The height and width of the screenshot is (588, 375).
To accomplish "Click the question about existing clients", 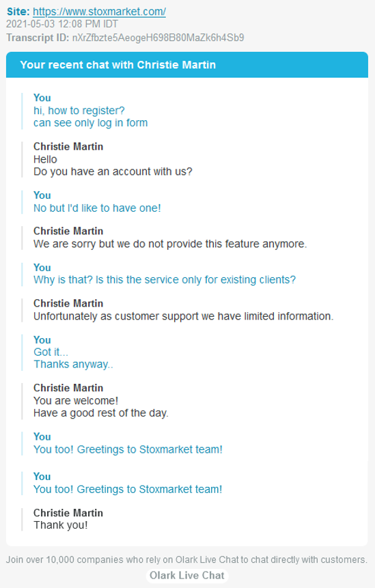I will [165, 280].
